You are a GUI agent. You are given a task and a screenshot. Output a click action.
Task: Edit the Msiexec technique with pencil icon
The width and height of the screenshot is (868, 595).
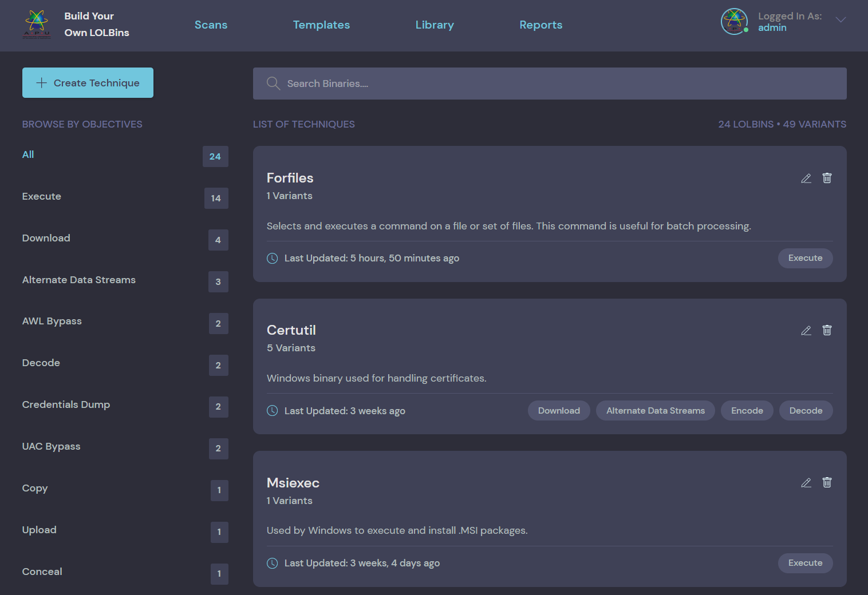pos(806,483)
